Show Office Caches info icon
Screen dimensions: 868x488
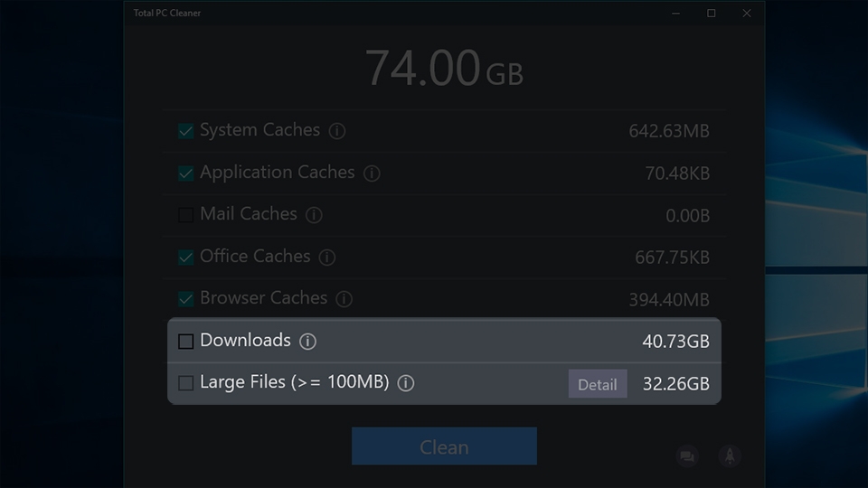click(x=327, y=258)
